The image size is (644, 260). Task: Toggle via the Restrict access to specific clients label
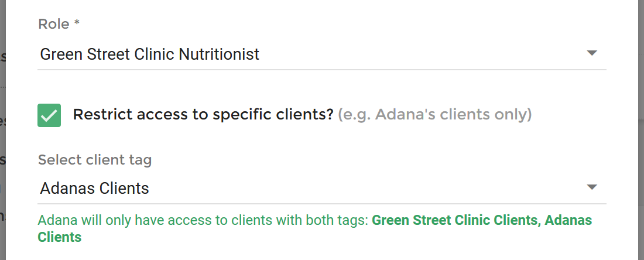[203, 115]
